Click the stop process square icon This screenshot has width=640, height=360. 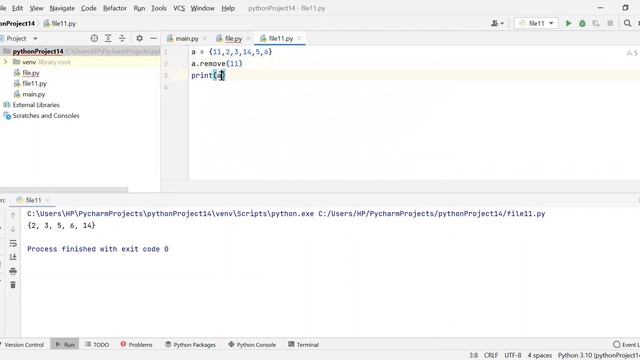610,23
